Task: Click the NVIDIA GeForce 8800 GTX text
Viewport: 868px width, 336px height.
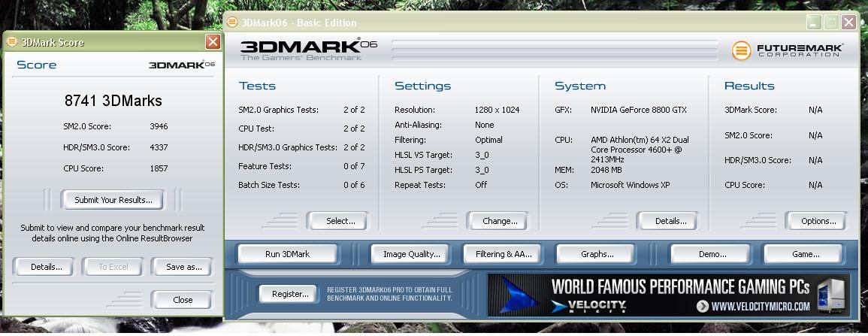Action: coord(639,110)
